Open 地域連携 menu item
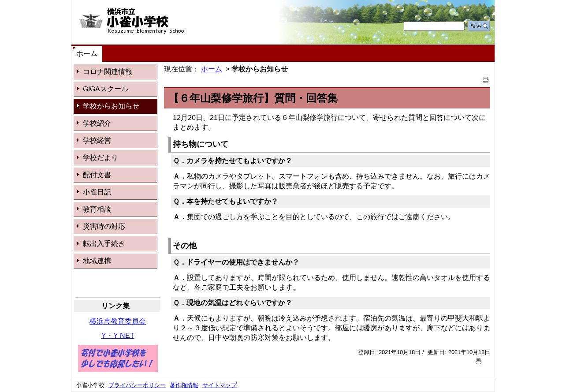Viewport: 566px width, 392px height. point(115,261)
